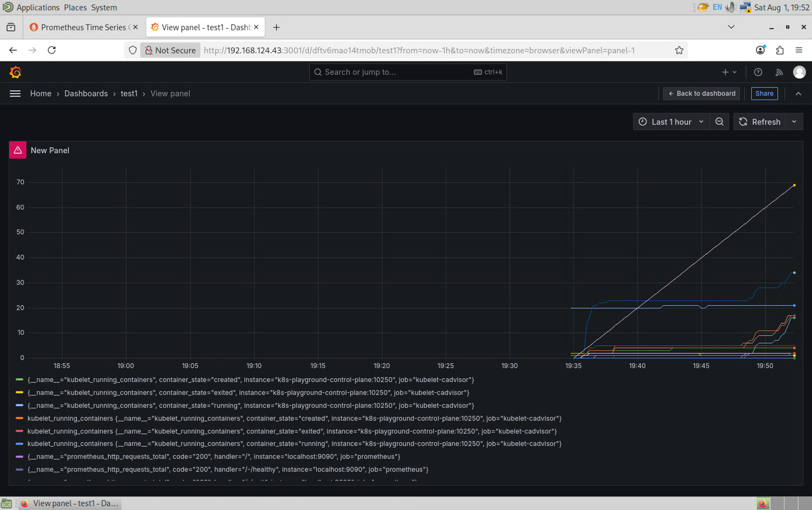Go back with browser back arrow
The image size is (812, 510).
click(13, 50)
